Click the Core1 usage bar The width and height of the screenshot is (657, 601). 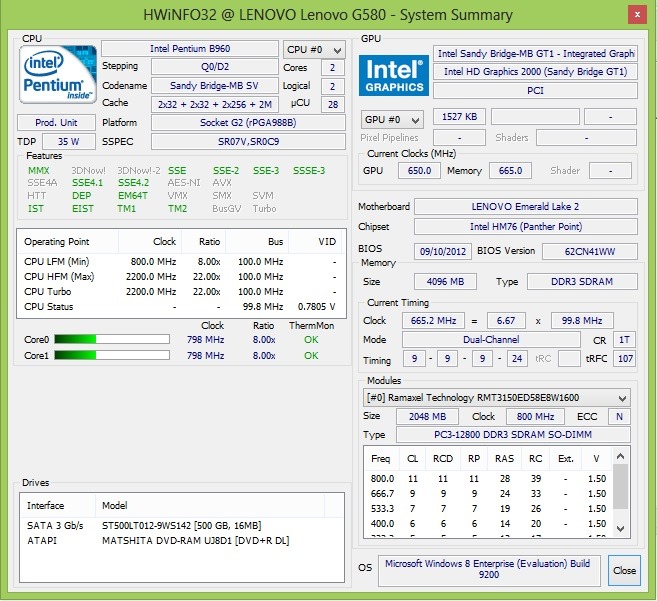point(112,355)
